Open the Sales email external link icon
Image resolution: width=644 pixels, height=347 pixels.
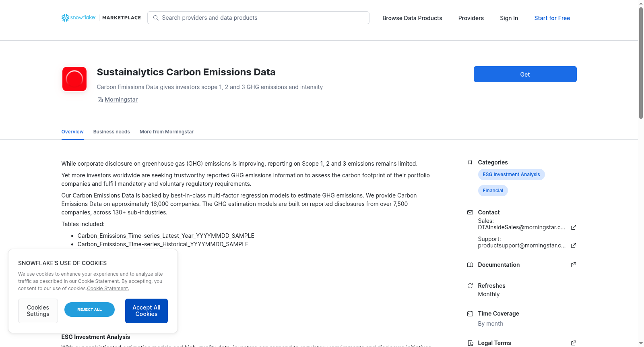[x=574, y=227]
